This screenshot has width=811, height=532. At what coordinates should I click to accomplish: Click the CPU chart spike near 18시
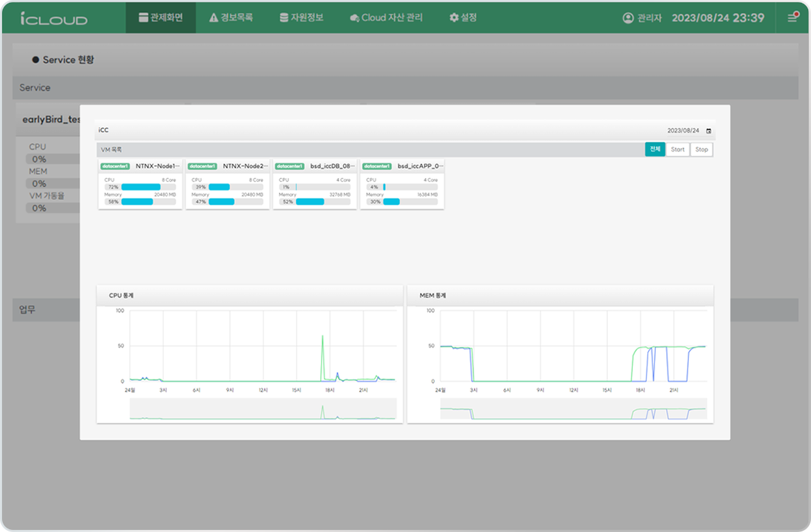(x=323, y=357)
